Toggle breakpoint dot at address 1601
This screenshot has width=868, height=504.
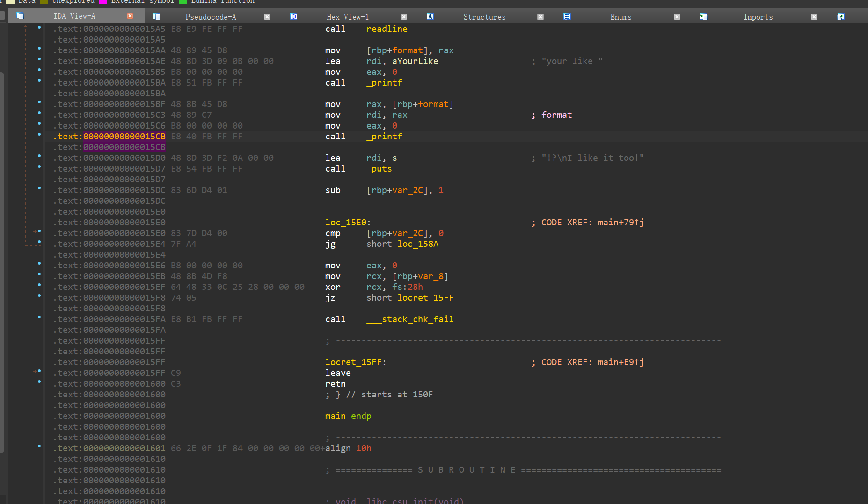pyautogui.click(x=39, y=446)
